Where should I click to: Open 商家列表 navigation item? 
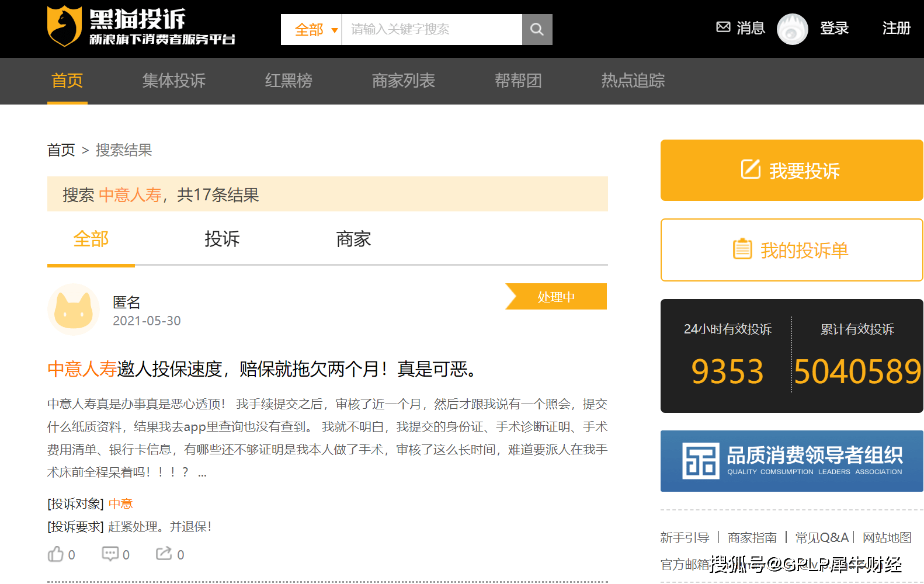click(404, 81)
